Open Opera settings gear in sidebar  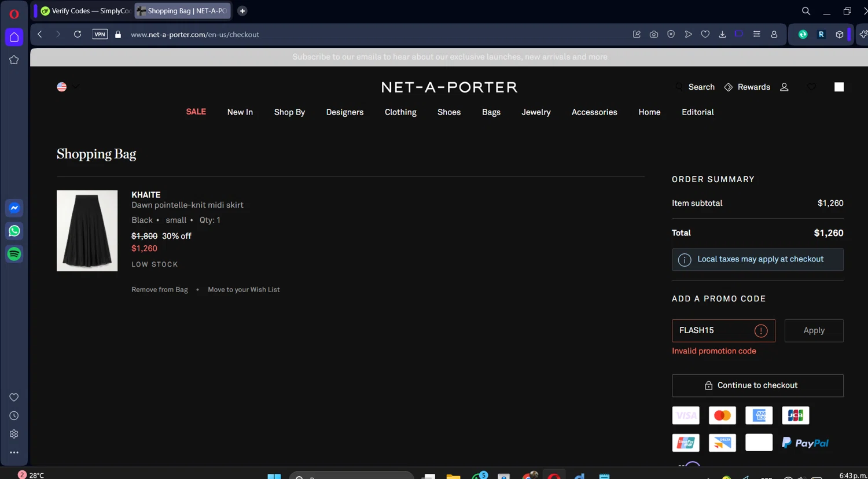(x=14, y=434)
